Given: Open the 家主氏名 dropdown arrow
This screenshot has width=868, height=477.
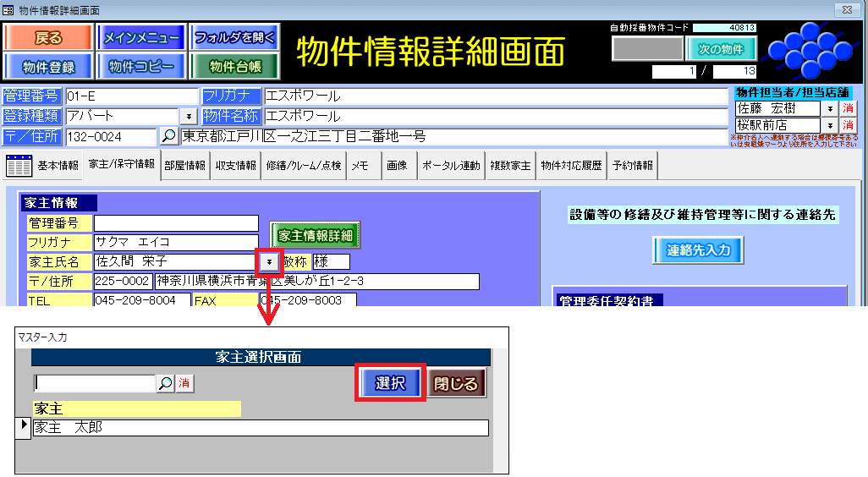Looking at the screenshot, I should (269, 262).
